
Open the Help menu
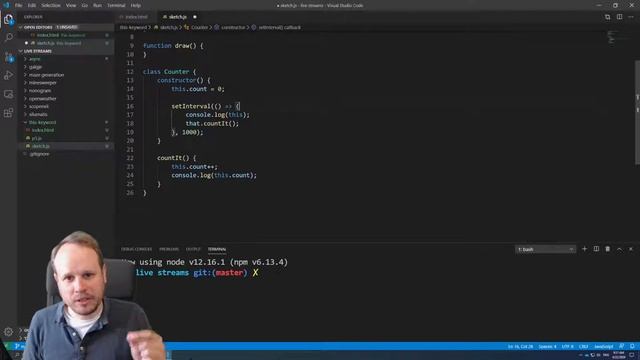coord(136,5)
